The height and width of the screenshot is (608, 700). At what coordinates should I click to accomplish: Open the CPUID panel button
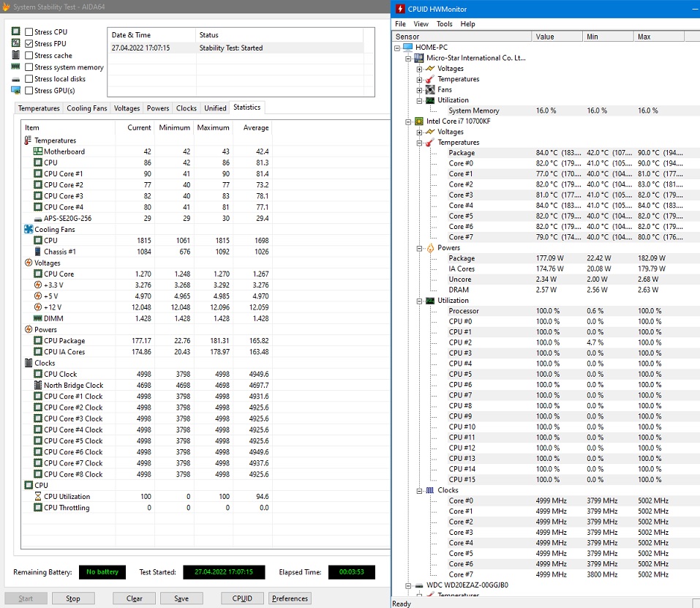point(242,598)
